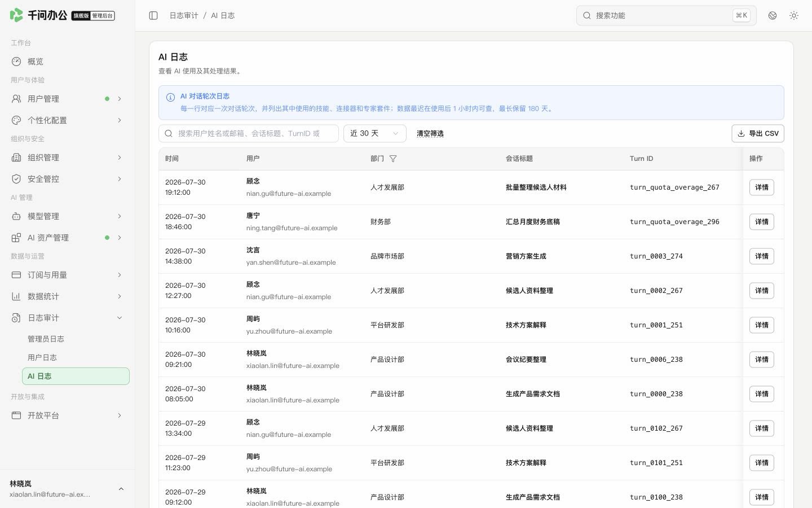This screenshot has height=508, width=812.
Task: Click email ning.tang@future-ai.example
Action: (x=292, y=228)
